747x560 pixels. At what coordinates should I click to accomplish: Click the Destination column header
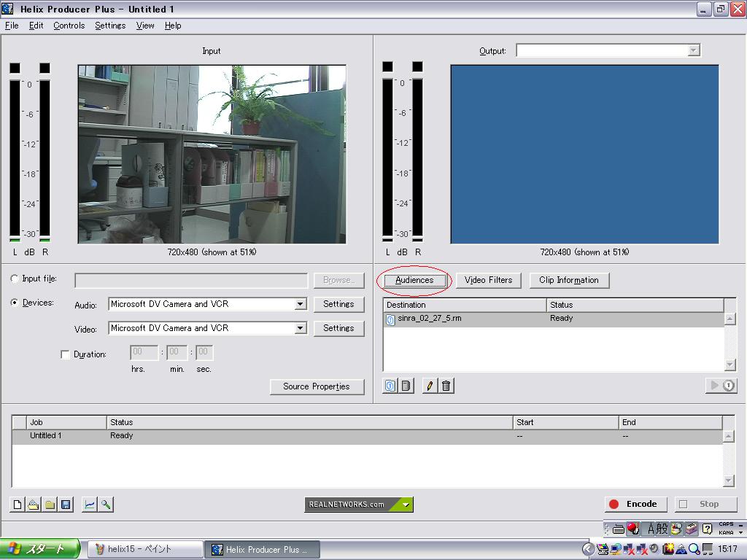(465, 305)
